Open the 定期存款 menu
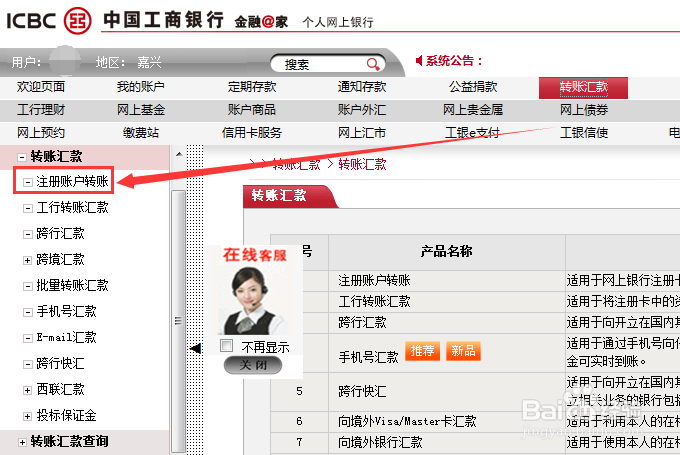This screenshot has height=455, width=680. click(x=252, y=87)
